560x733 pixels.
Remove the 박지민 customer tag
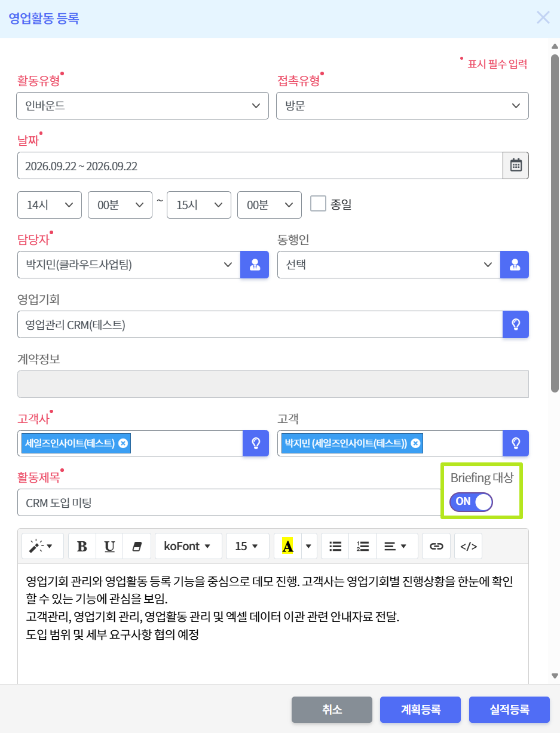[415, 443]
